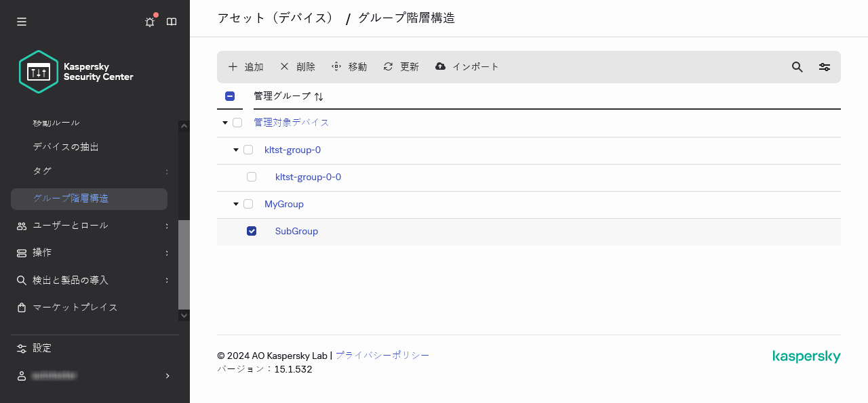Open the notifications bell
Screen dimensions: 868x403
click(x=149, y=22)
